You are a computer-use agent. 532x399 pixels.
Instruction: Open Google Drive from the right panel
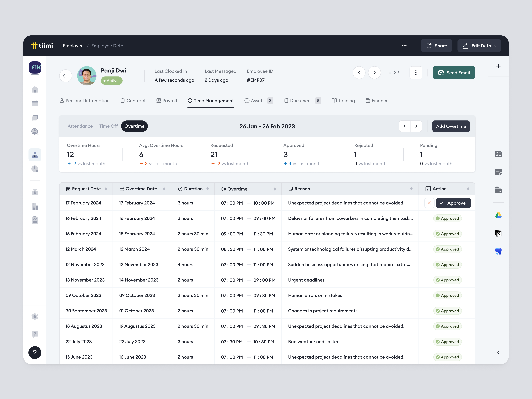(x=498, y=215)
